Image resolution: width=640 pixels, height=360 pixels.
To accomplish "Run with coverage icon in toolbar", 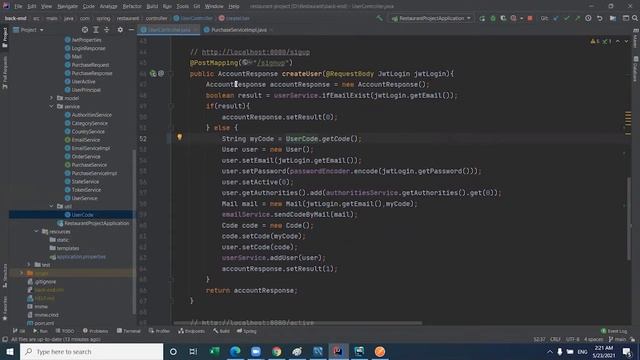I will click(x=503, y=18).
